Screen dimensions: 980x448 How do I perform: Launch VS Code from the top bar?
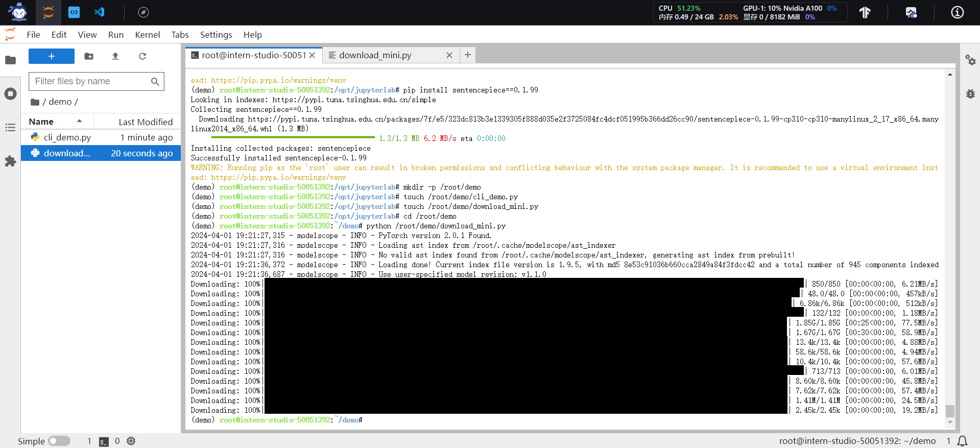tap(100, 12)
